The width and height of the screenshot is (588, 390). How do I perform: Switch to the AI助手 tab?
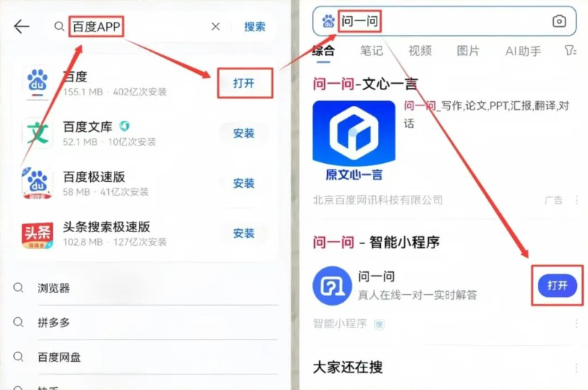523,51
